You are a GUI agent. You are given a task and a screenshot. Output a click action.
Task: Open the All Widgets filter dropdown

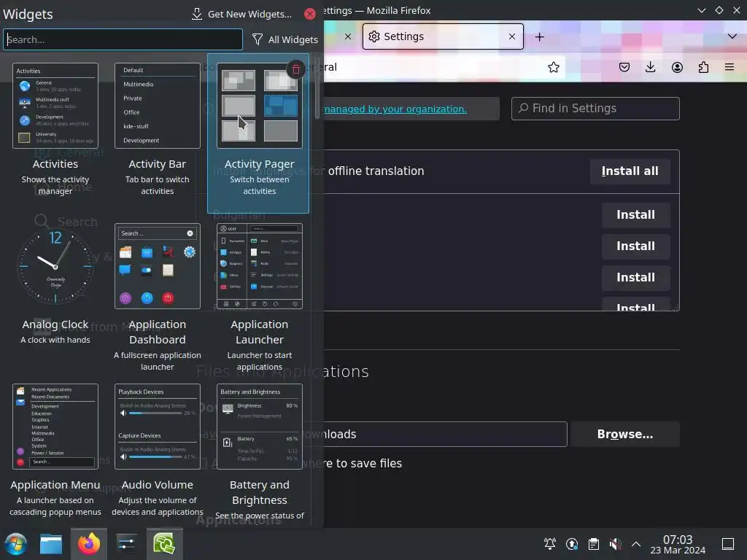(x=285, y=39)
